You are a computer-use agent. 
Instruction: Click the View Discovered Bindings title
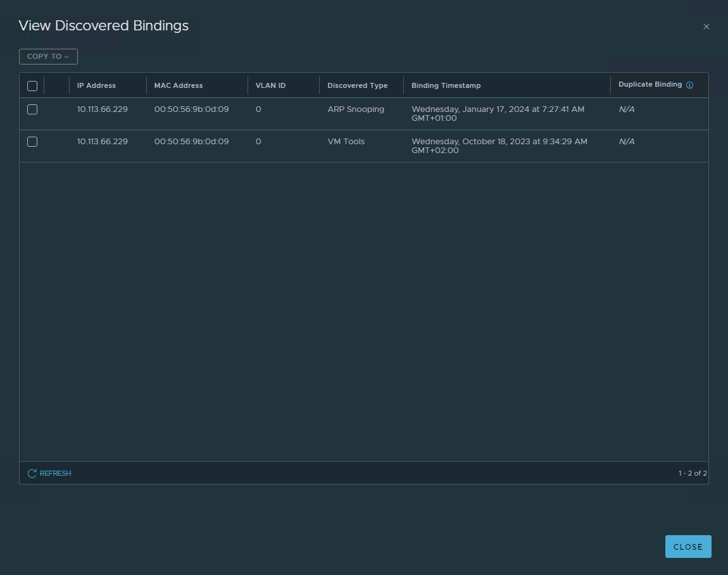pyautogui.click(x=104, y=25)
